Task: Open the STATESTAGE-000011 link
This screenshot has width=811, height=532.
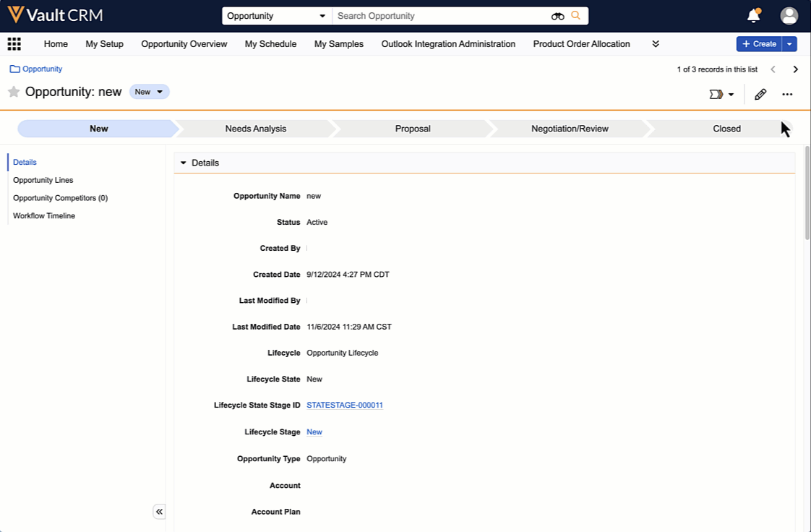Action: pos(345,406)
